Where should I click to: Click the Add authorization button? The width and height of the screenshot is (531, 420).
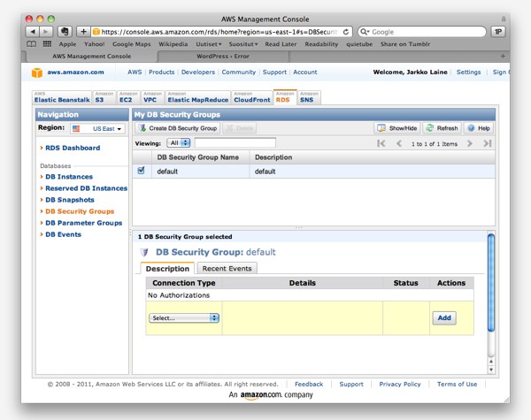pyautogui.click(x=444, y=317)
